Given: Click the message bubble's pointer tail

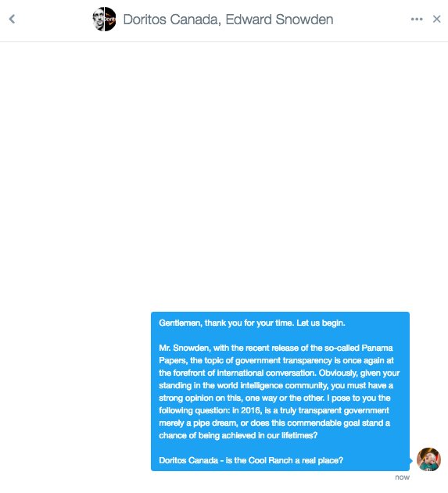Looking at the screenshot, I should coord(411,461).
